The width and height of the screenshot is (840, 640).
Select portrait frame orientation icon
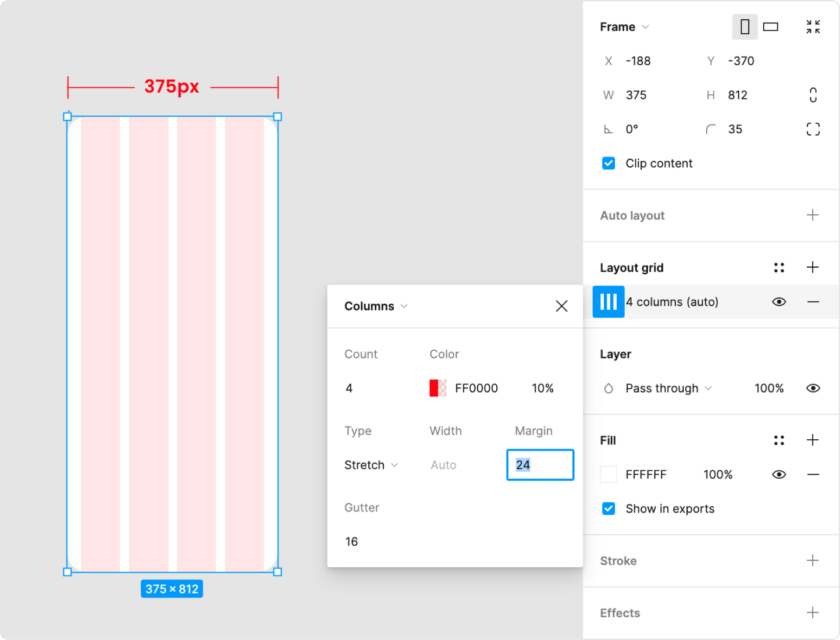click(745, 27)
